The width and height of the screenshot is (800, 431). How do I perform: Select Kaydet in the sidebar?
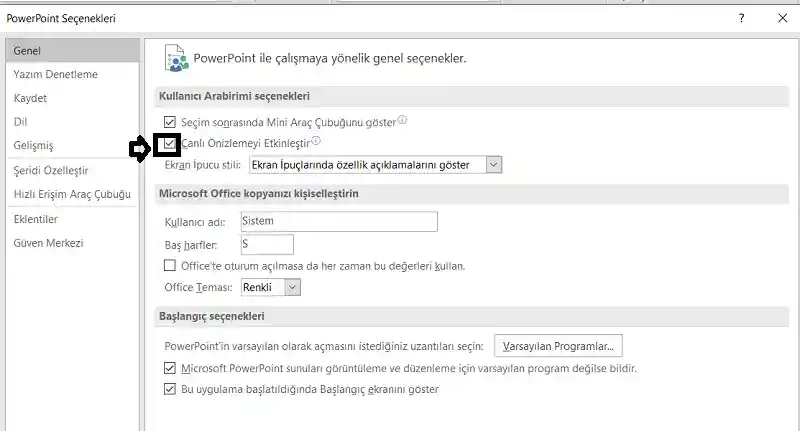[x=30, y=98]
